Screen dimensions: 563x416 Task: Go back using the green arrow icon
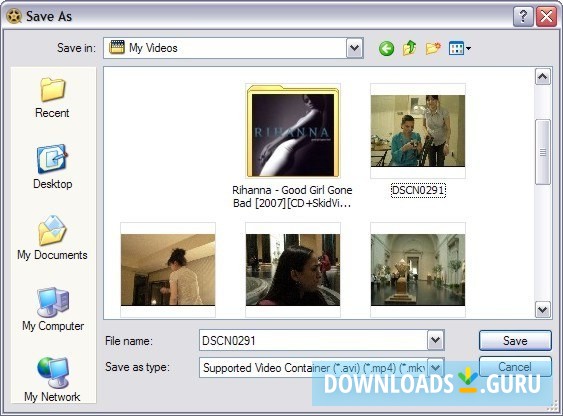[386, 48]
